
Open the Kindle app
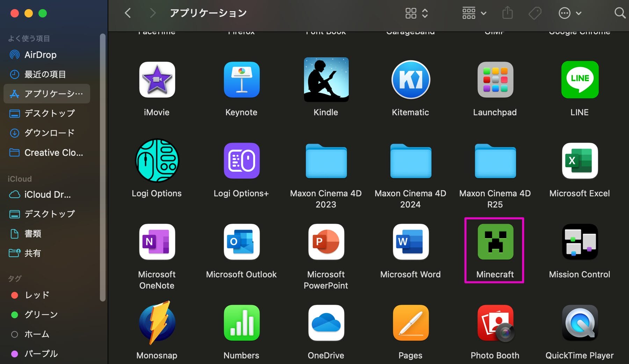pyautogui.click(x=326, y=80)
